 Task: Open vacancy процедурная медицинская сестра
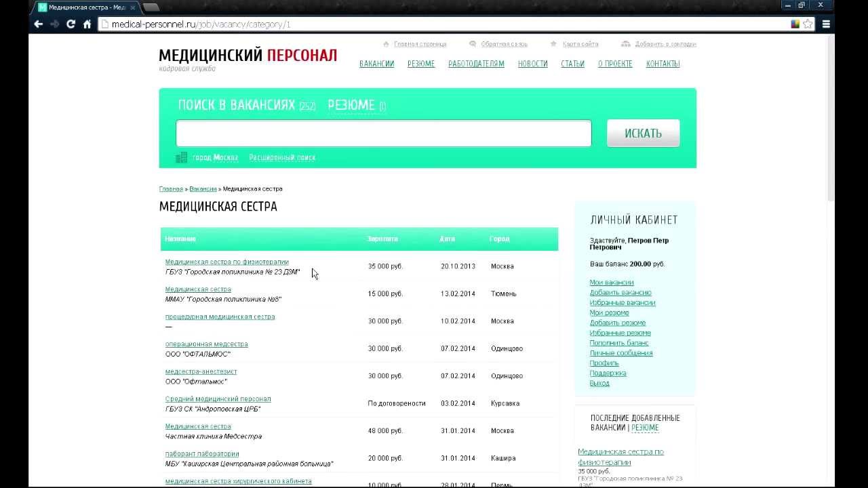[220, 317]
